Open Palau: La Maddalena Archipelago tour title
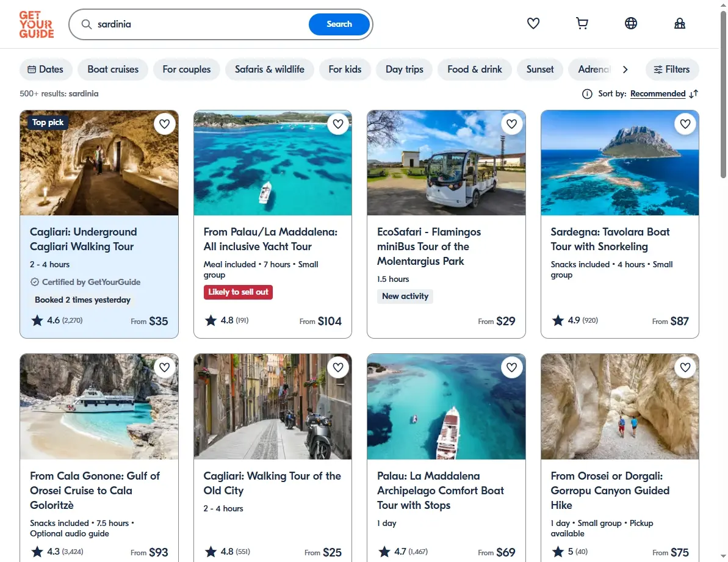Viewport: 728px width, 562px height. click(440, 491)
